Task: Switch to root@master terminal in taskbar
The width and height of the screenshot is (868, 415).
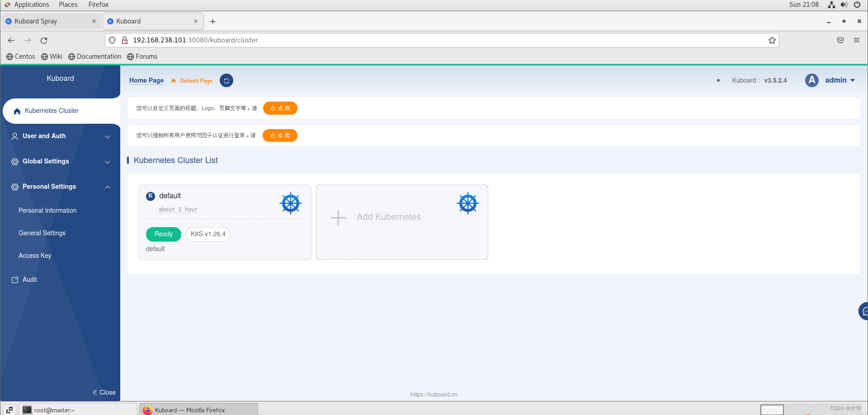Action: 78,410
